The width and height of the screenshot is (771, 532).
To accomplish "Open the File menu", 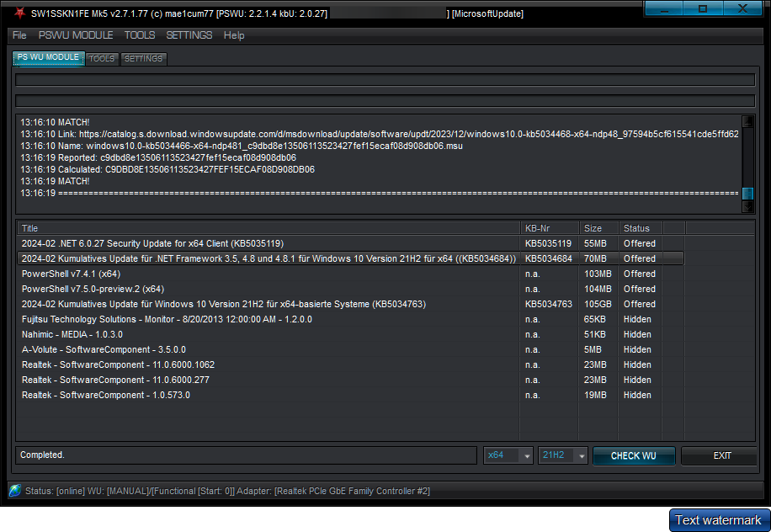I will 19,35.
